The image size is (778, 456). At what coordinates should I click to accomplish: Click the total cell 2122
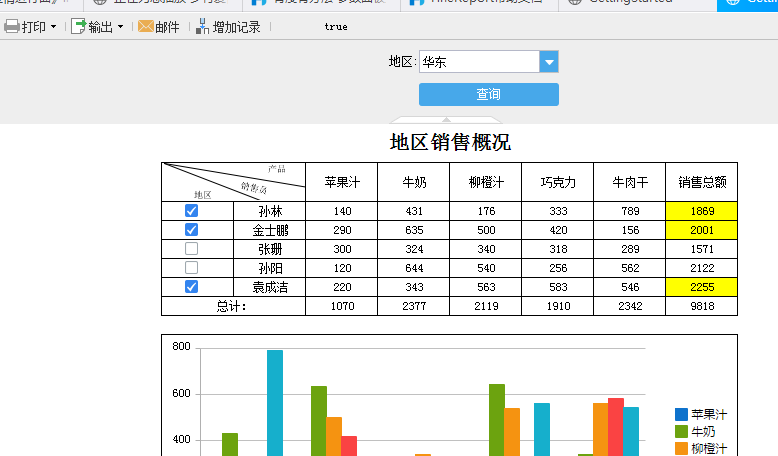pos(702,268)
